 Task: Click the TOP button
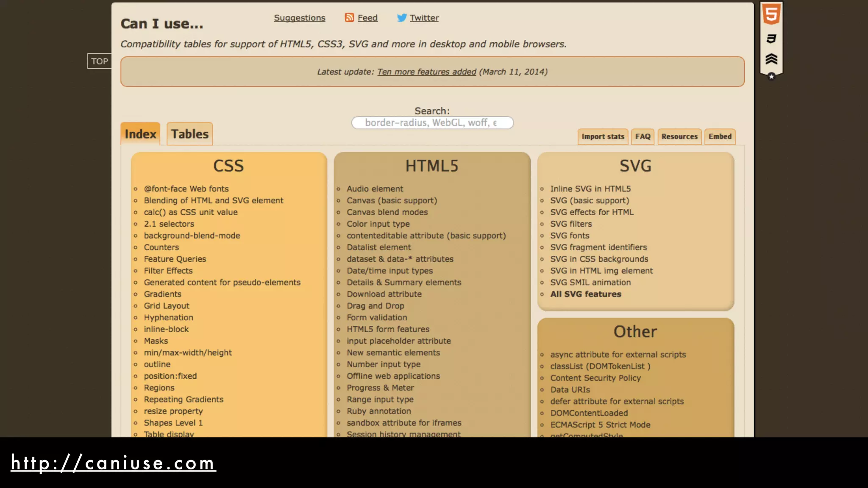pos(100,61)
